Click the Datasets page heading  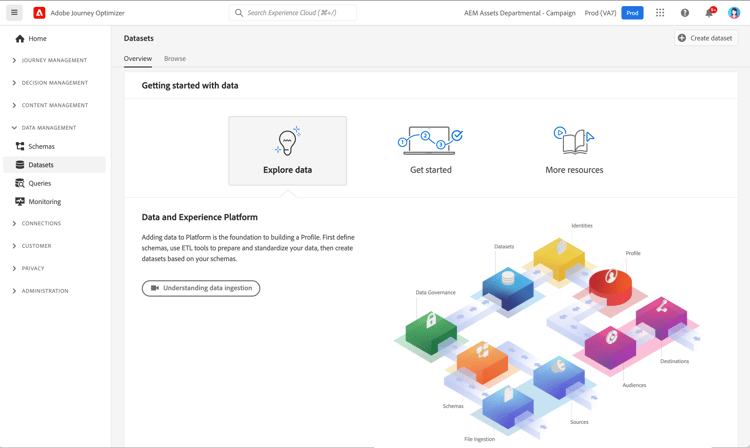point(139,38)
